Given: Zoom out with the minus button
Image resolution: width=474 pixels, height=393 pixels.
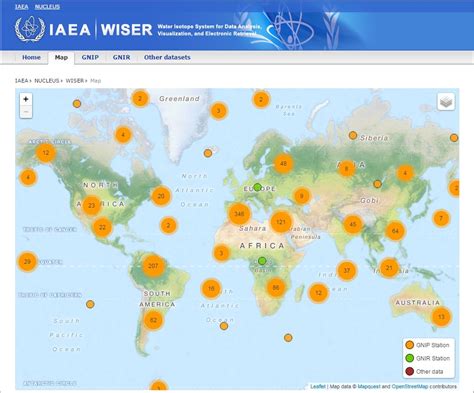Looking at the screenshot, I should (x=26, y=112).
